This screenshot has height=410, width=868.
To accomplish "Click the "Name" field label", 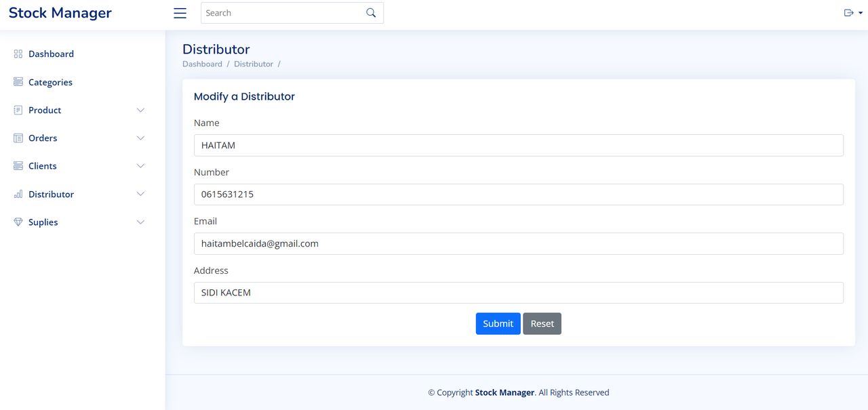I will coord(206,123).
